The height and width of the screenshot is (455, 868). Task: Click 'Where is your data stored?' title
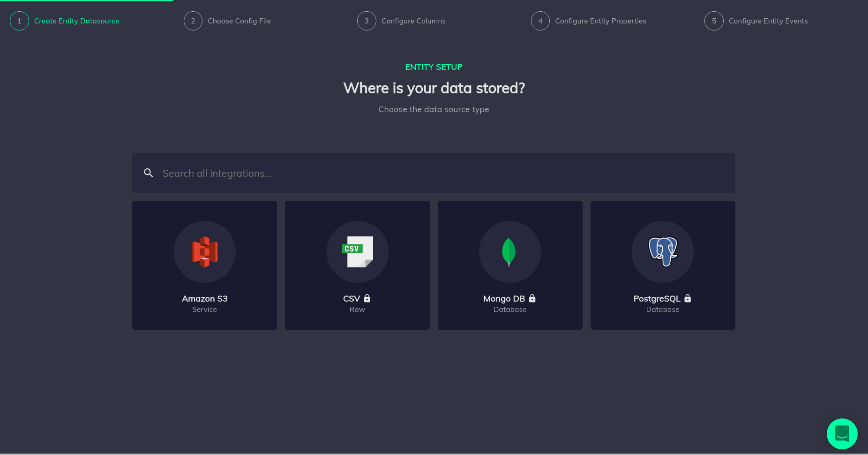click(x=434, y=88)
